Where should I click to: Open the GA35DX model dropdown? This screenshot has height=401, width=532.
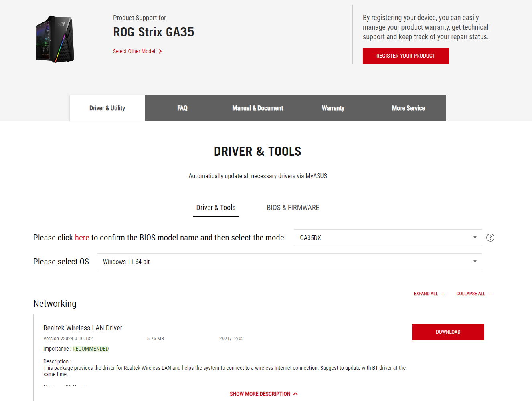(x=388, y=238)
